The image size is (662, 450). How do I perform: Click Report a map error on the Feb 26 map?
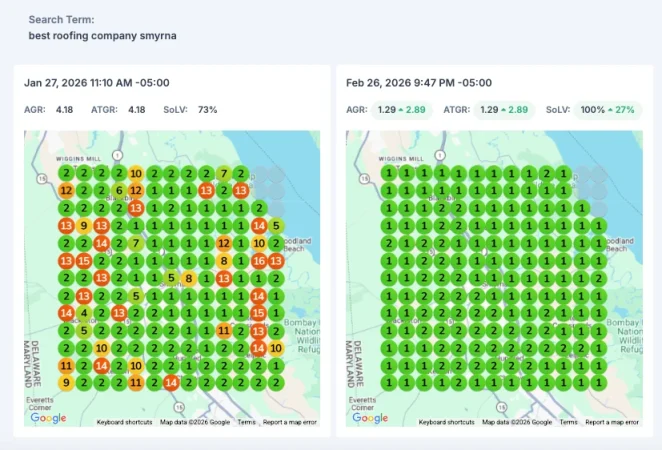point(612,422)
